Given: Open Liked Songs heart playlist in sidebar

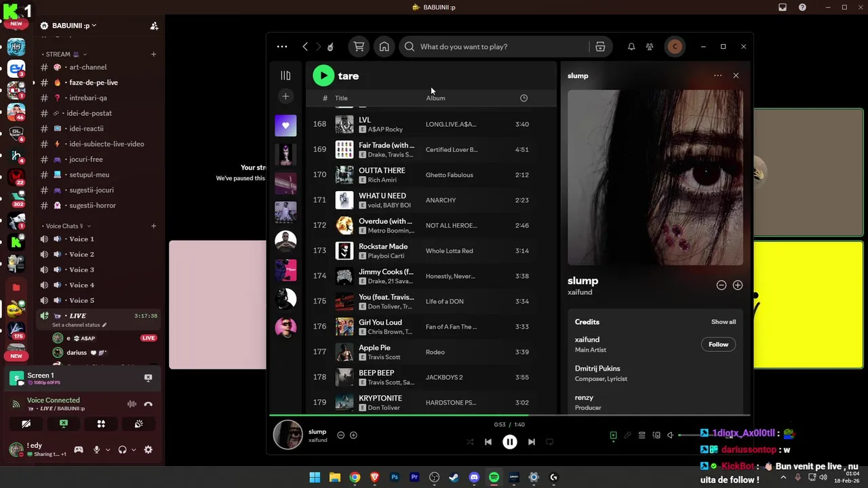Looking at the screenshot, I should click(285, 125).
